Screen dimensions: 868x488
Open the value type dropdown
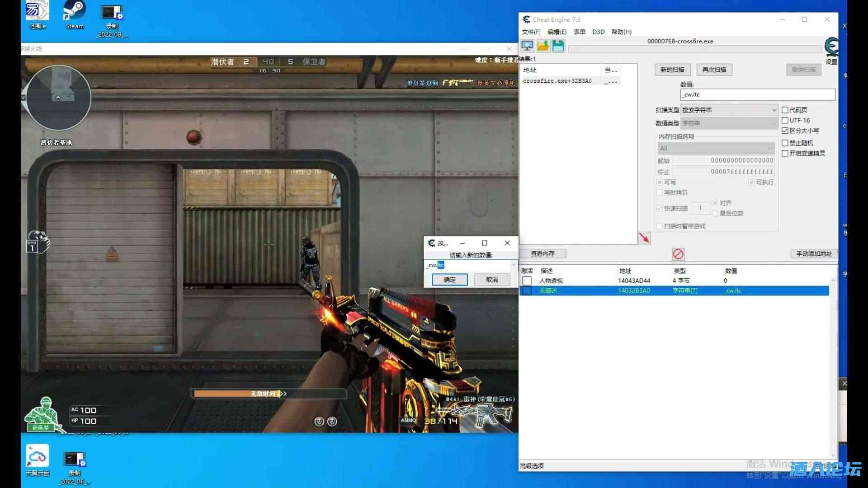[x=729, y=123]
